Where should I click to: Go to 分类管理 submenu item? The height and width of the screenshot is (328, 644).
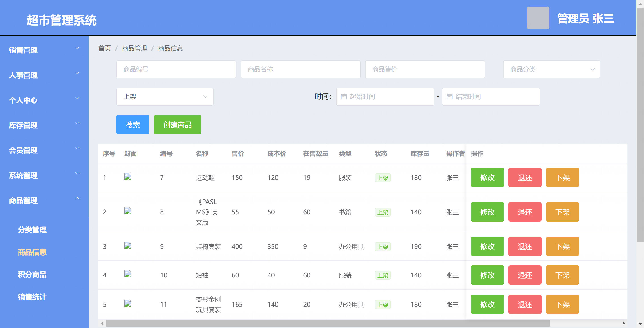click(32, 229)
